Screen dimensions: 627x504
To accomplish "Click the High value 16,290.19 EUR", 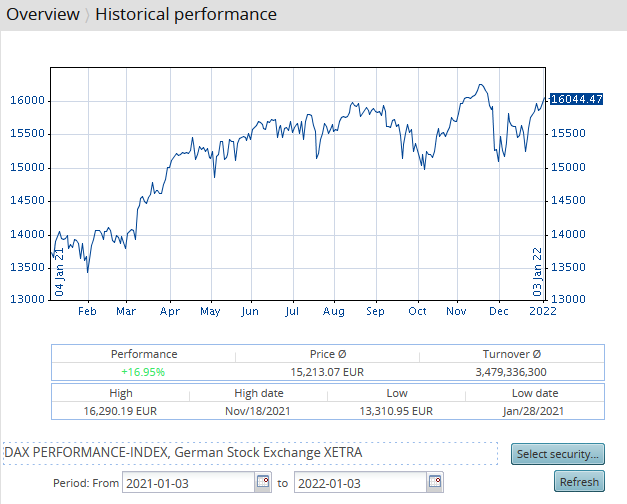I will pyautogui.click(x=120, y=411).
